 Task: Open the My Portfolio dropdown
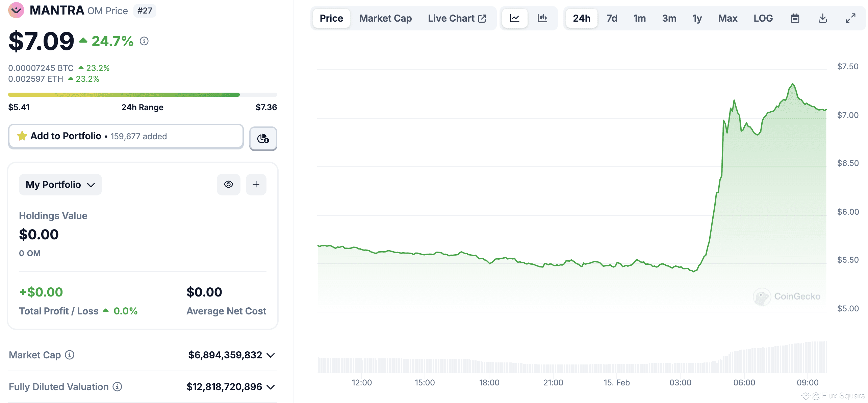click(x=60, y=184)
